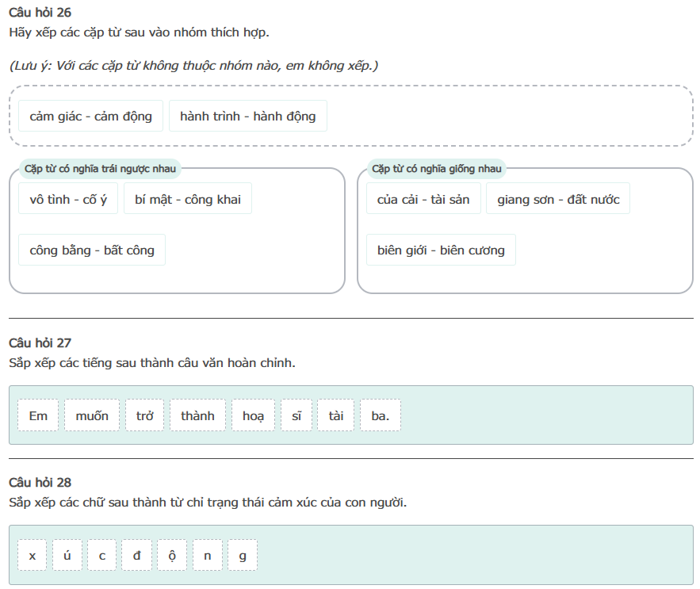
Task: Click the 'vô tình - cố ý' chip
Action: (68, 199)
